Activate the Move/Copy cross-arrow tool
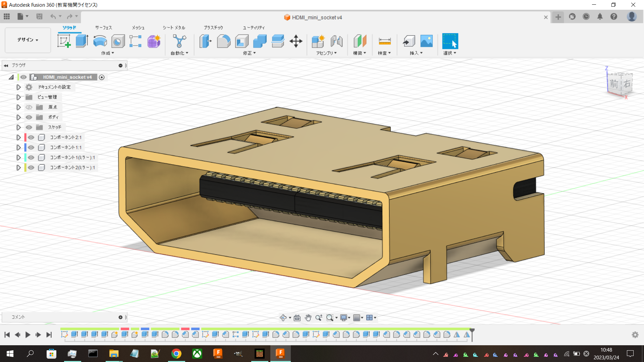Screen dimensions: 644x362 pos(296,41)
